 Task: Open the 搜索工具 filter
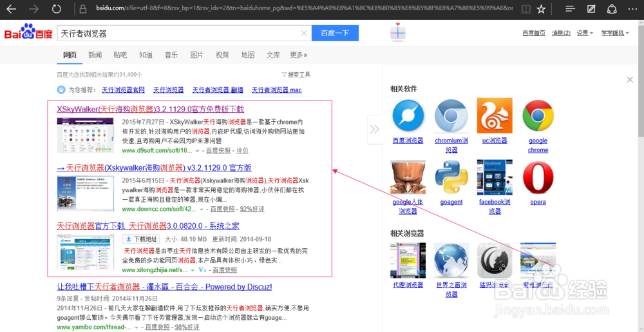click(296, 75)
